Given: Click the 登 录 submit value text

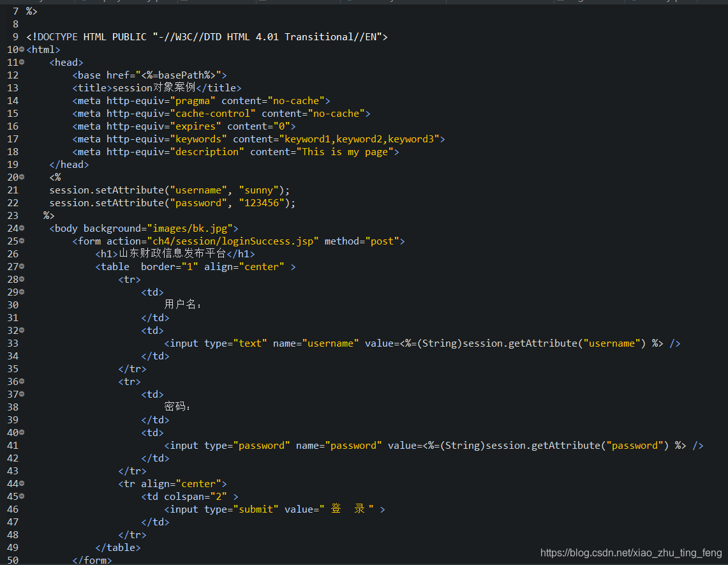Looking at the screenshot, I should pos(348,509).
